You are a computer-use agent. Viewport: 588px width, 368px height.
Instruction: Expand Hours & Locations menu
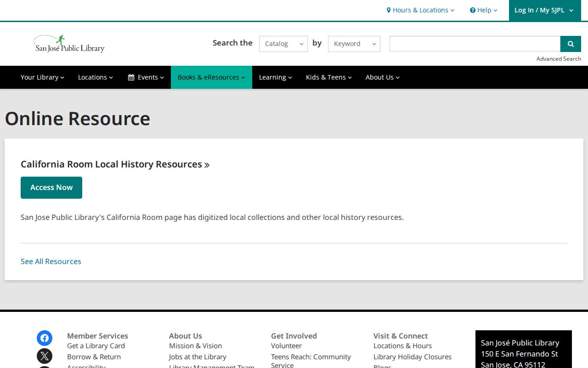click(420, 10)
